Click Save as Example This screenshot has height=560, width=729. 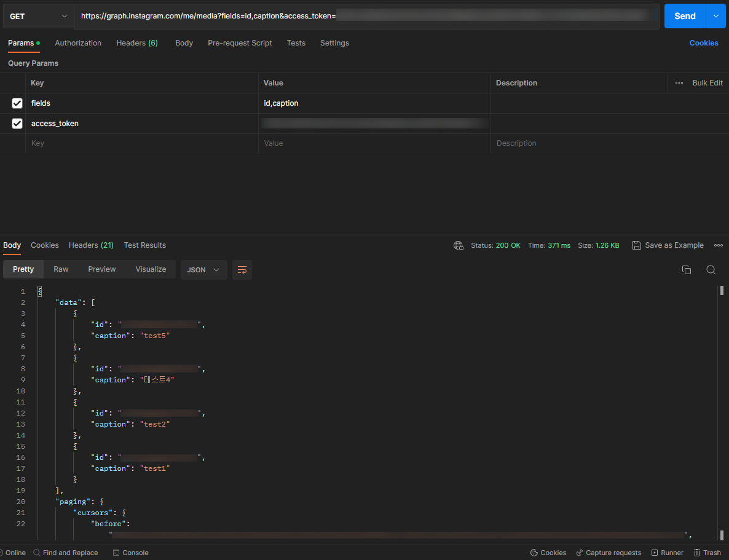668,245
